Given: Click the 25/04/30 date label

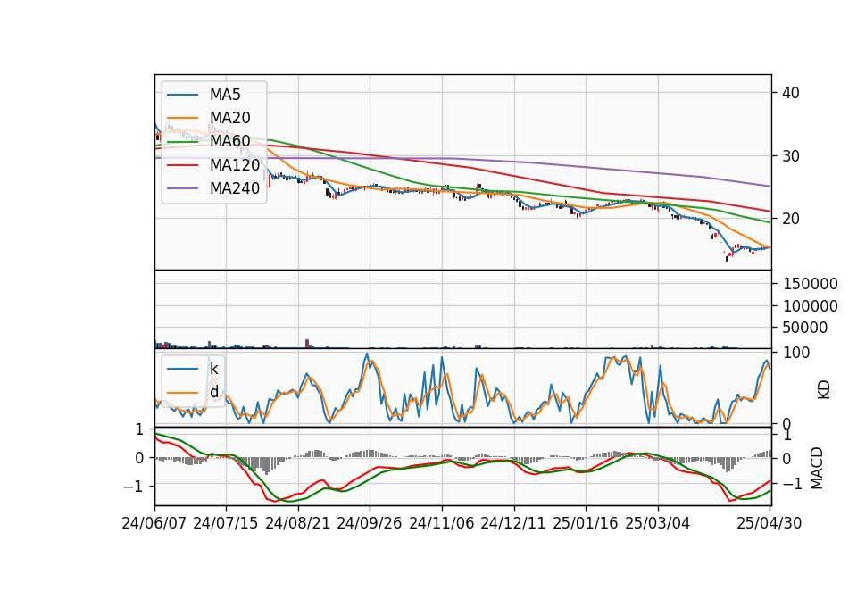Looking at the screenshot, I should (x=770, y=523).
